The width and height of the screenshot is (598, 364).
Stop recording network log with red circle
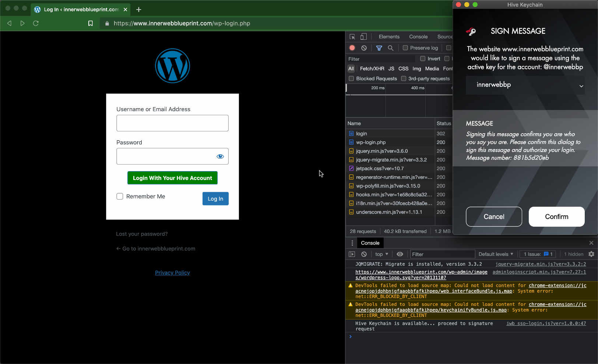point(352,48)
